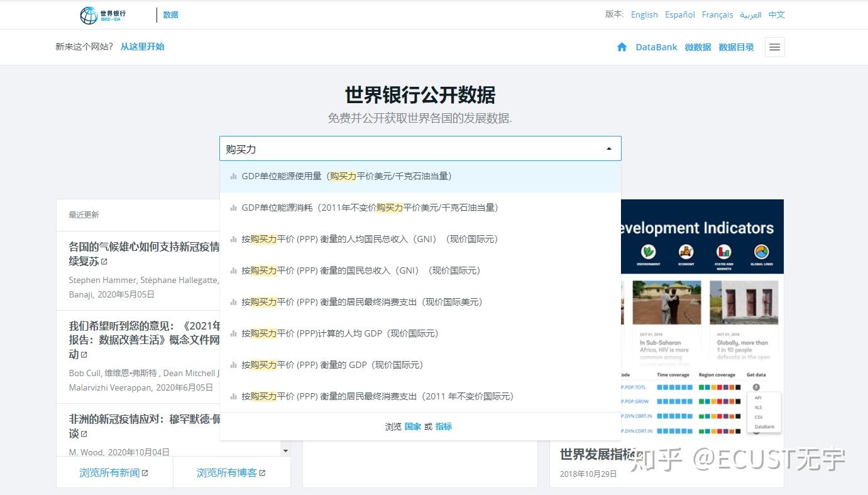Click the search field containing 购买力
Screen dimensions: 868x495
pos(420,149)
